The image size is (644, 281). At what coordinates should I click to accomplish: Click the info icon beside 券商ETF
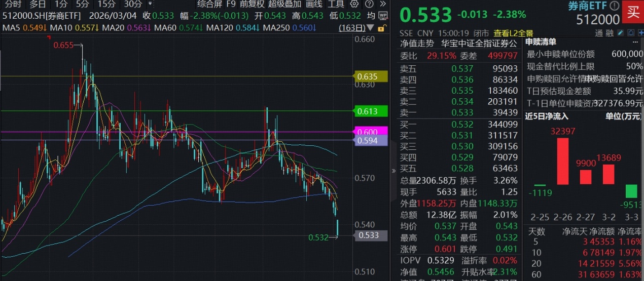[x=614, y=6]
